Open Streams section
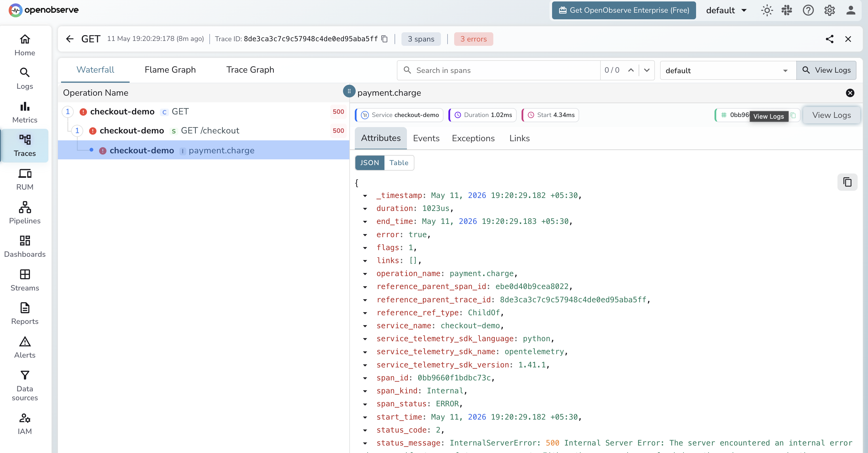The height and width of the screenshot is (453, 868). click(24, 280)
